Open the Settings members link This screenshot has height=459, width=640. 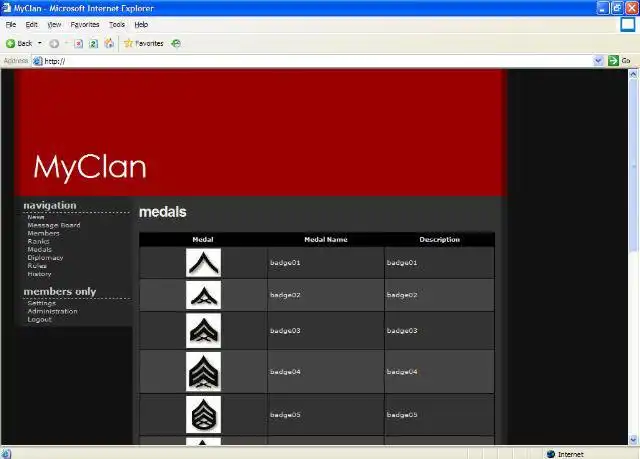42,303
